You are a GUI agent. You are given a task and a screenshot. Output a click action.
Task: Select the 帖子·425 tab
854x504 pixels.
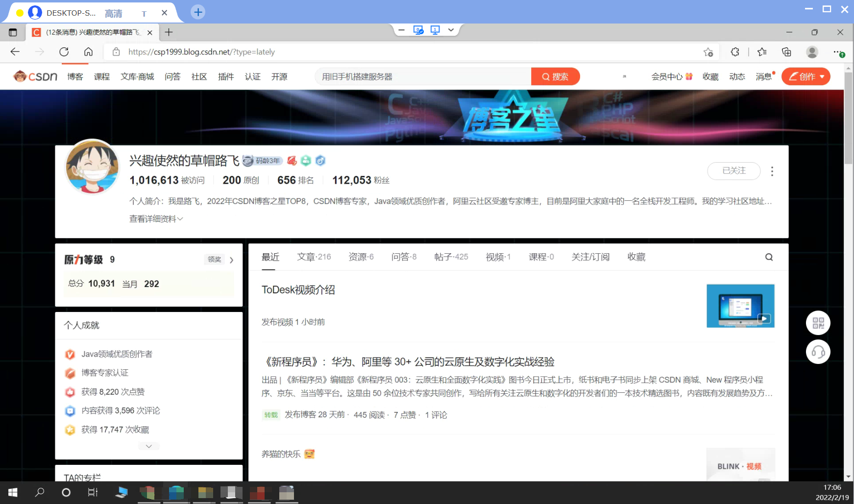pyautogui.click(x=451, y=257)
